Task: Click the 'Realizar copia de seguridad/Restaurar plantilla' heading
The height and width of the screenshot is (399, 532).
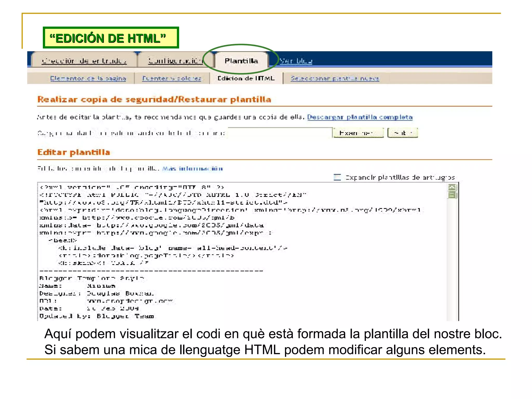Action: (154, 99)
